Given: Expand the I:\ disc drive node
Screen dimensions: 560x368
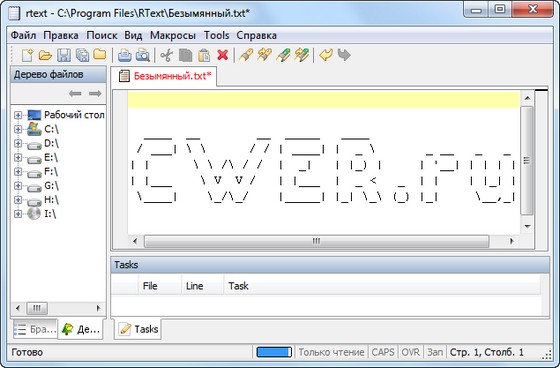Looking at the screenshot, I should [x=18, y=214].
